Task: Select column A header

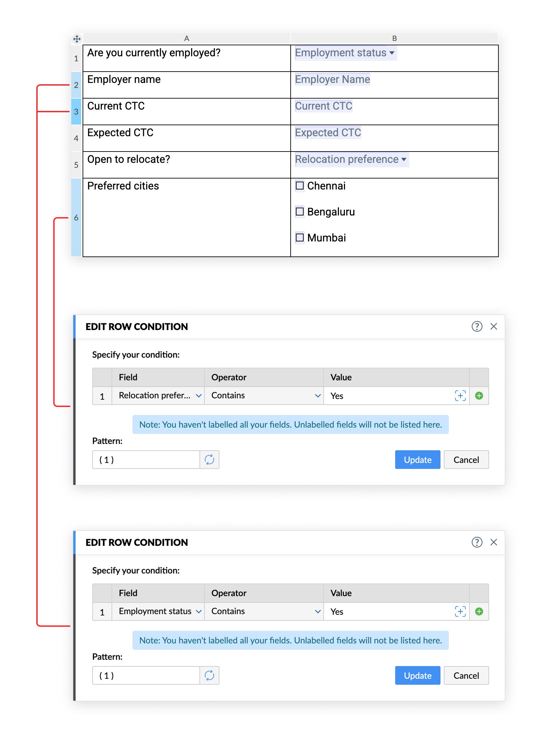Action: pyautogui.click(x=186, y=39)
